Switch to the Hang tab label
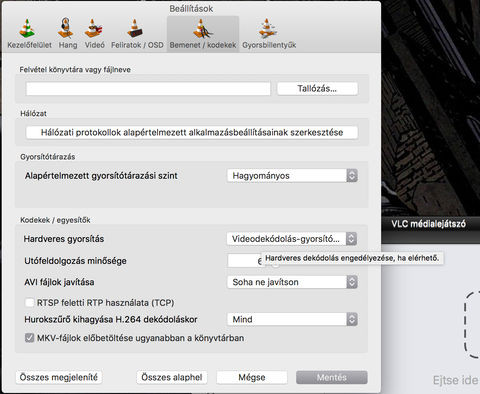 pos(68,45)
